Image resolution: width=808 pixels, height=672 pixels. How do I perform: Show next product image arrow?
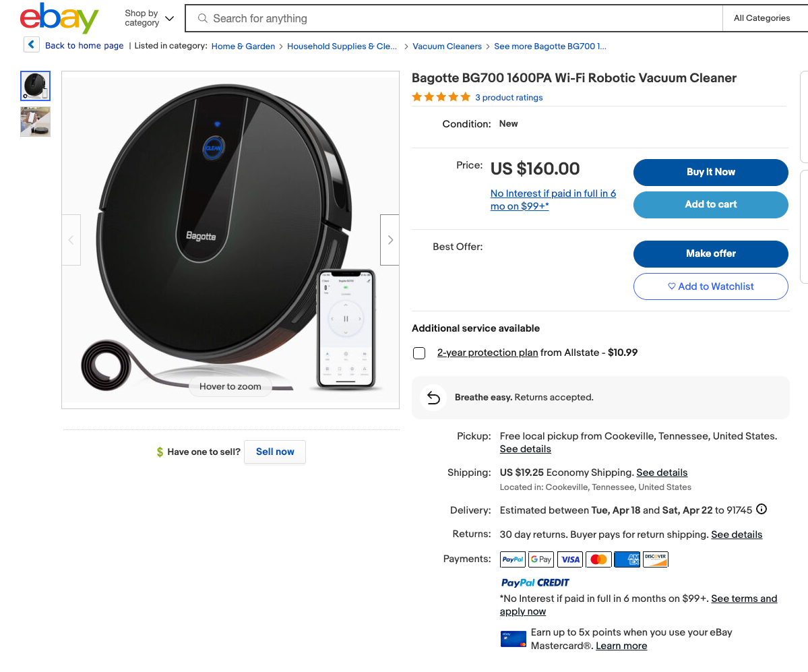tap(390, 240)
